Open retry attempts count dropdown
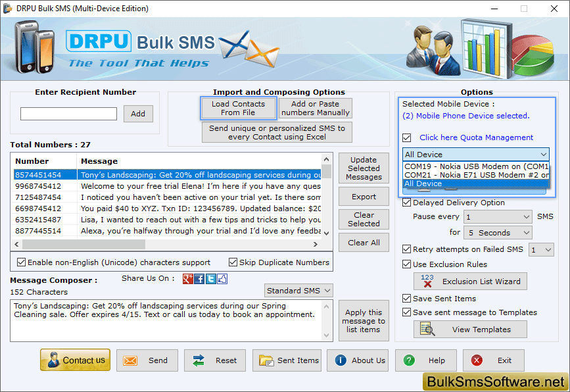The width and height of the screenshot is (570, 392). [541, 250]
